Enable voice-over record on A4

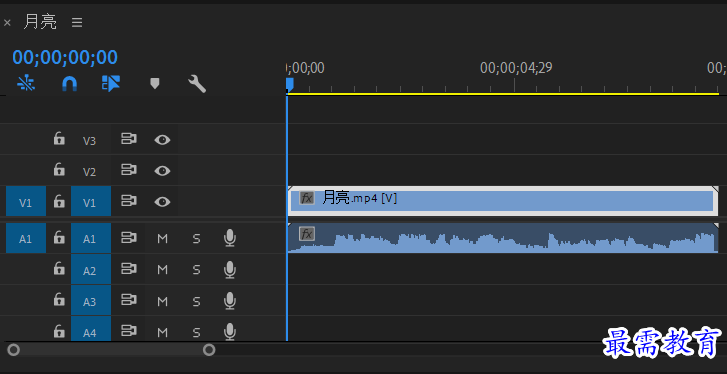[230, 331]
